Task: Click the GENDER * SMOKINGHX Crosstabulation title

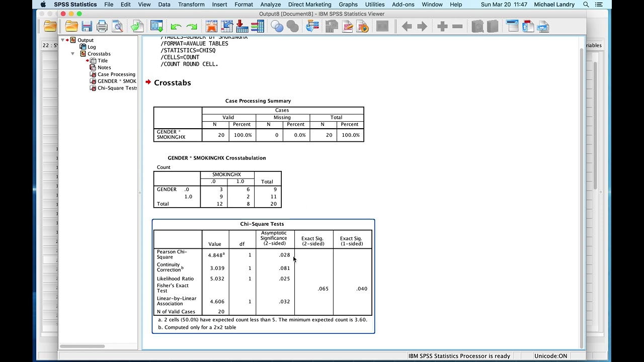Action: (217, 158)
